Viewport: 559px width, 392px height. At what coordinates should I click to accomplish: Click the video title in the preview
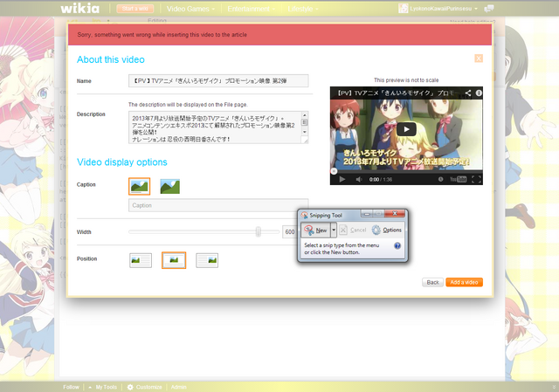click(x=396, y=93)
